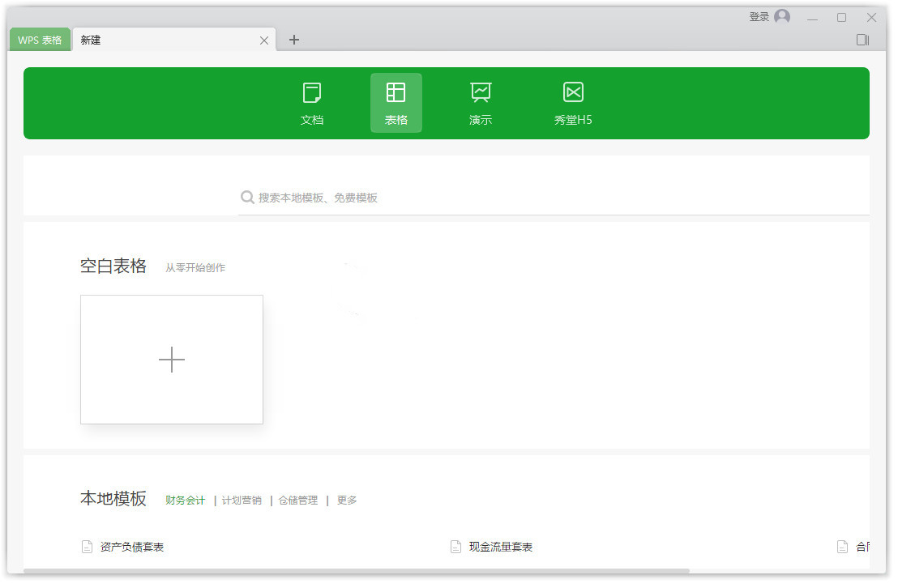
Task: Select the 演示 presentation type icon
Action: (x=481, y=93)
